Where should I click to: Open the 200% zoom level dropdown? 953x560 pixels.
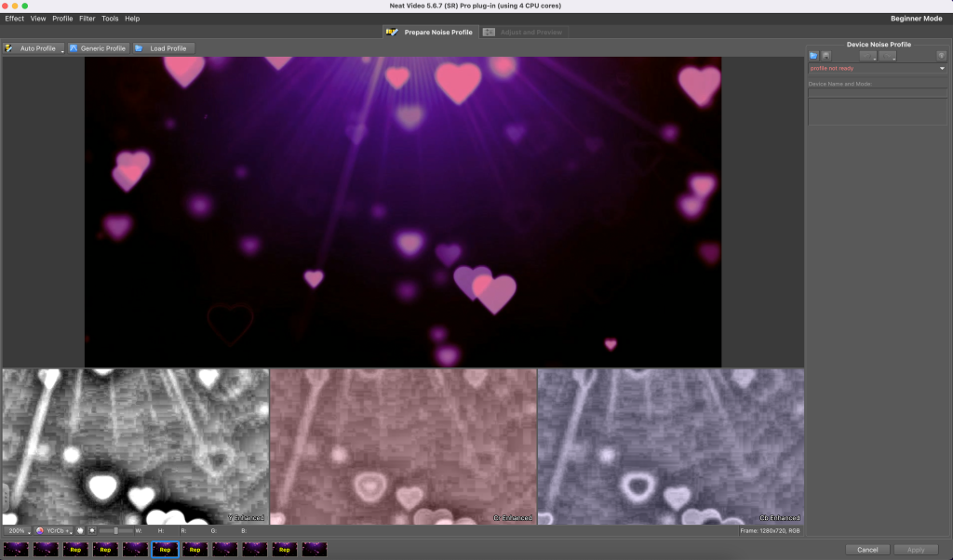(x=17, y=530)
